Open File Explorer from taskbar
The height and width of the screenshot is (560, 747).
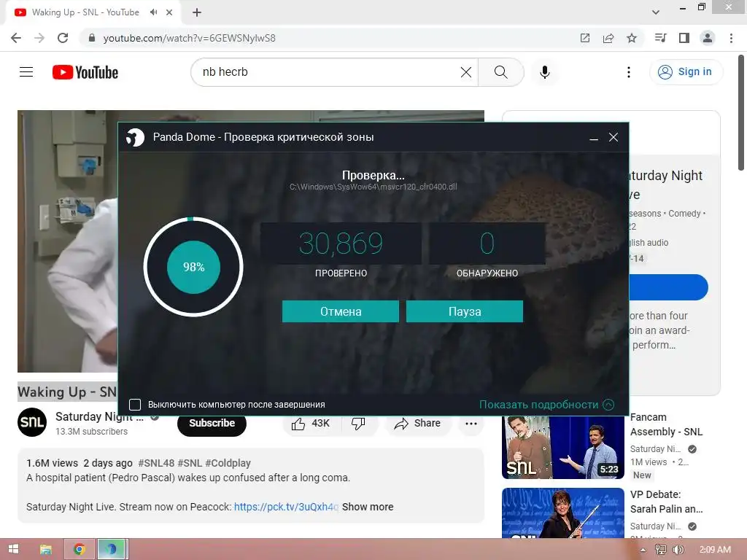(x=46, y=549)
